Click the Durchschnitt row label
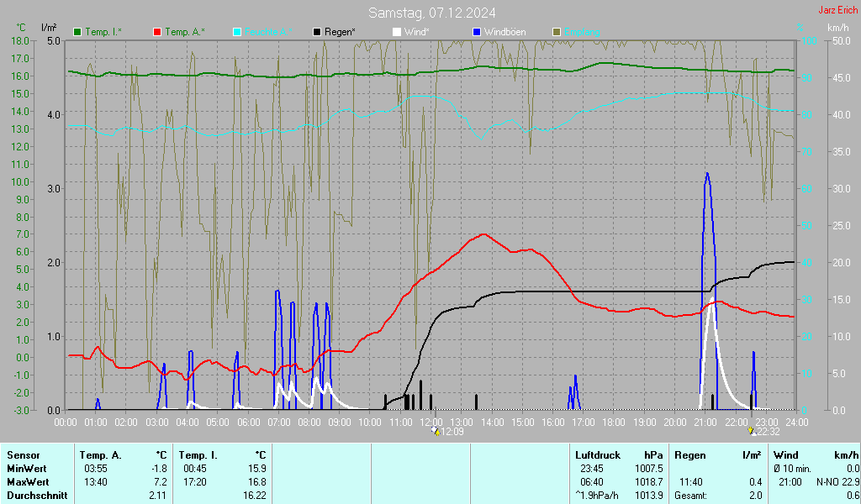861x504 pixels. (x=37, y=496)
